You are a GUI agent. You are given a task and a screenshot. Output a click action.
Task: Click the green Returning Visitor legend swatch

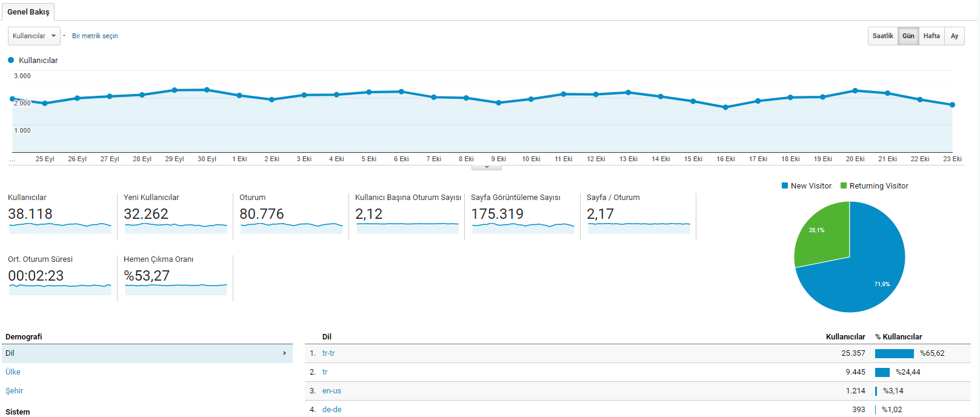[x=844, y=186]
